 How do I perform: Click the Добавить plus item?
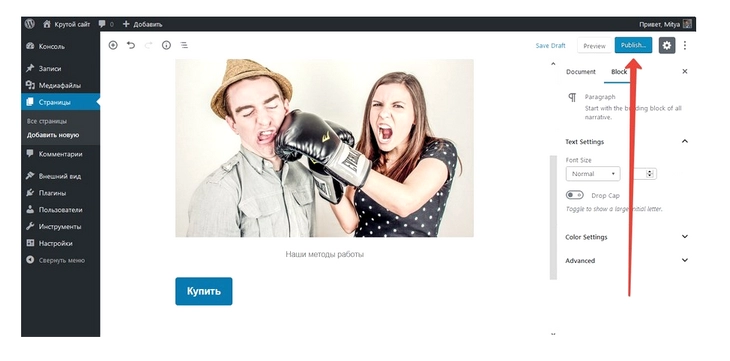pos(142,24)
